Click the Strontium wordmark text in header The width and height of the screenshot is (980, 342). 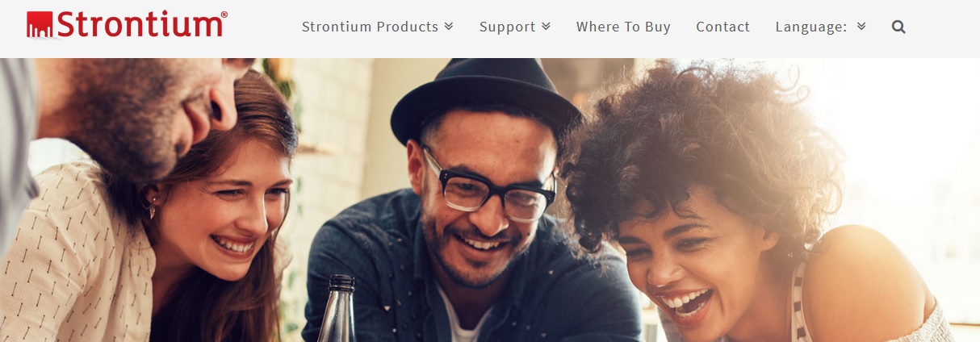pos(139,25)
